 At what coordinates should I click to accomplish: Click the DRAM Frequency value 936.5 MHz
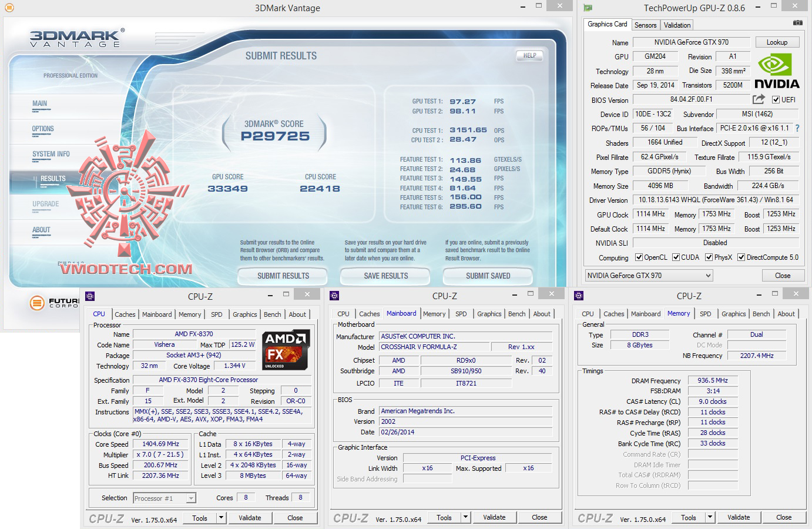(x=712, y=380)
